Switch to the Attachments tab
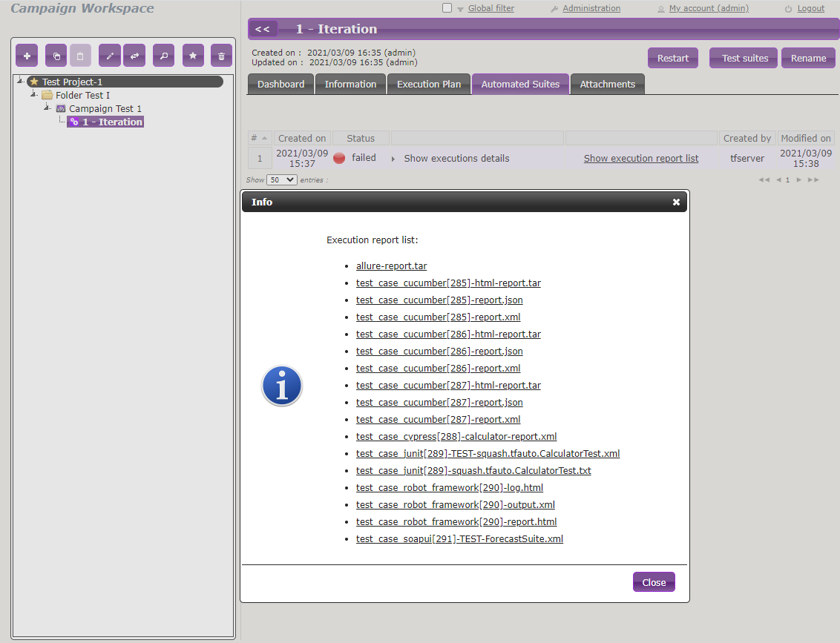This screenshot has width=840, height=643. tap(608, 84)
